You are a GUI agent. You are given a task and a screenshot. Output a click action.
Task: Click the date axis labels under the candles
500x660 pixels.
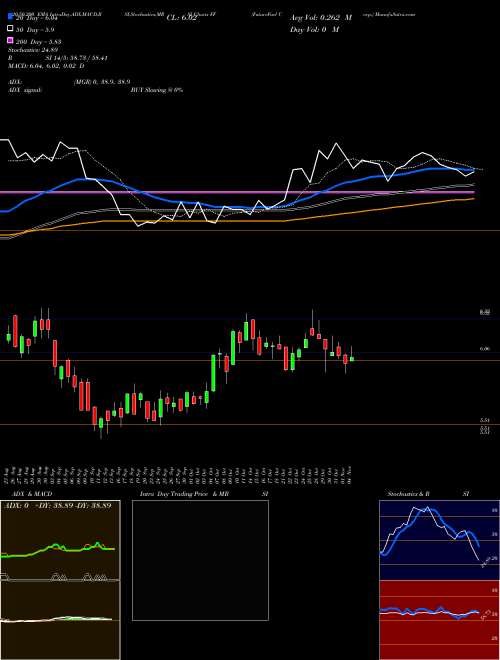(x=178, y=474)
